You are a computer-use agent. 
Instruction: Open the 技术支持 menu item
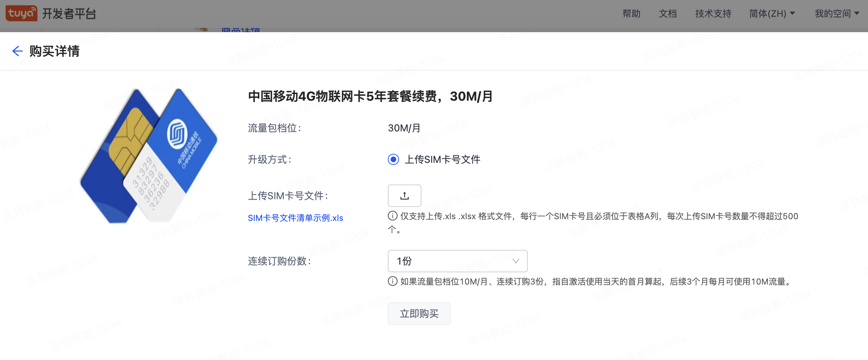point(713,14)
